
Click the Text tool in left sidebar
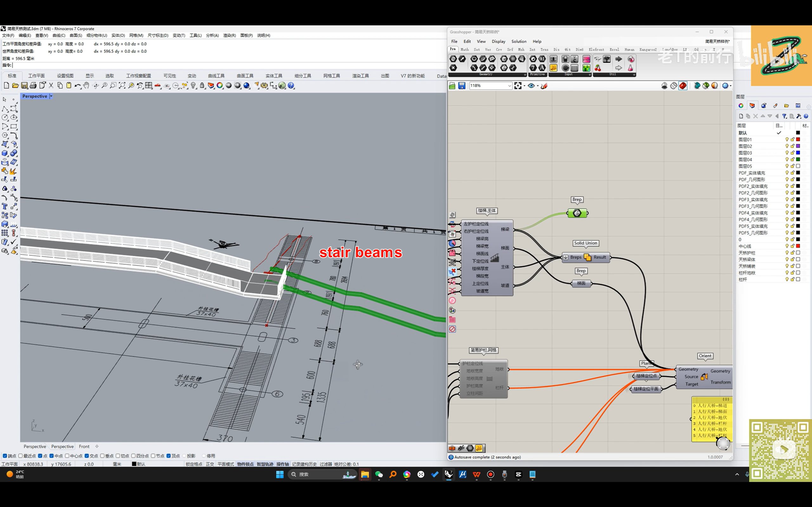pyautogui.click(x=5, y=206)
